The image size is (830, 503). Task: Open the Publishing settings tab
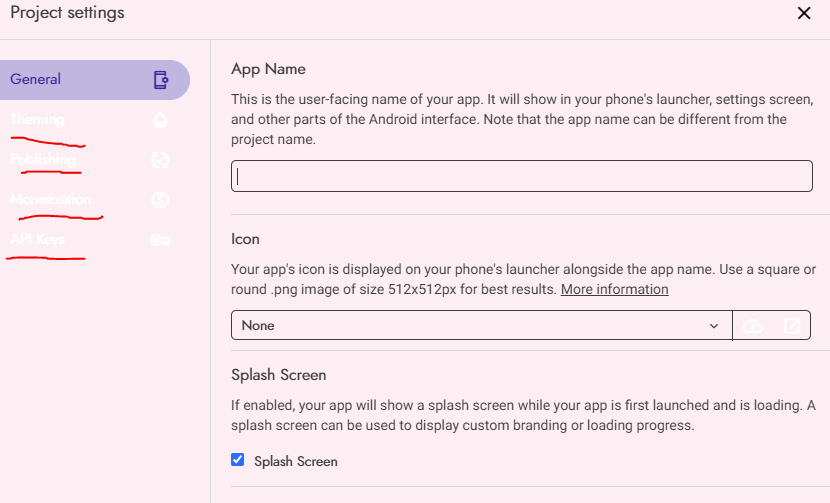[x=43, y=160]
